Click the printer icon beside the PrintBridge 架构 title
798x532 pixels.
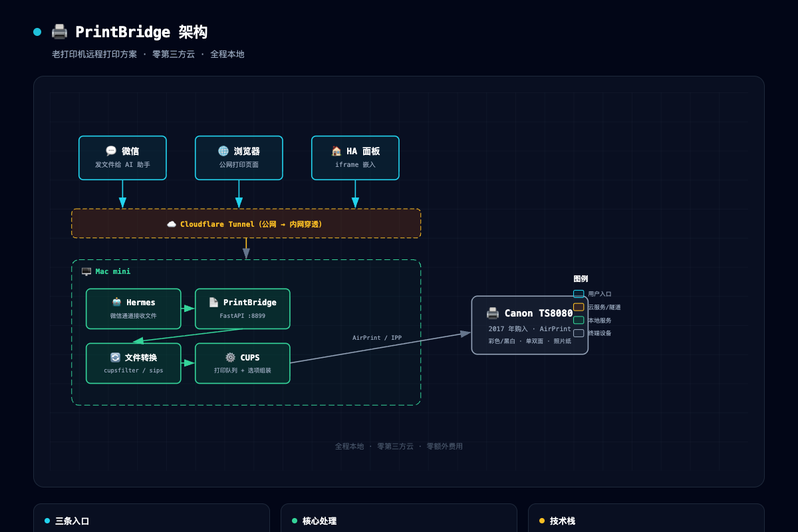[60, 32]
